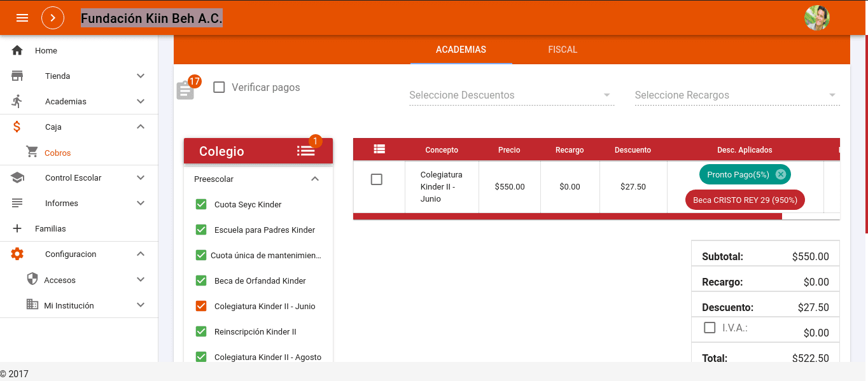Click the Precio column header
This screenshot has height=381, width=868.
tap(509, 150)
